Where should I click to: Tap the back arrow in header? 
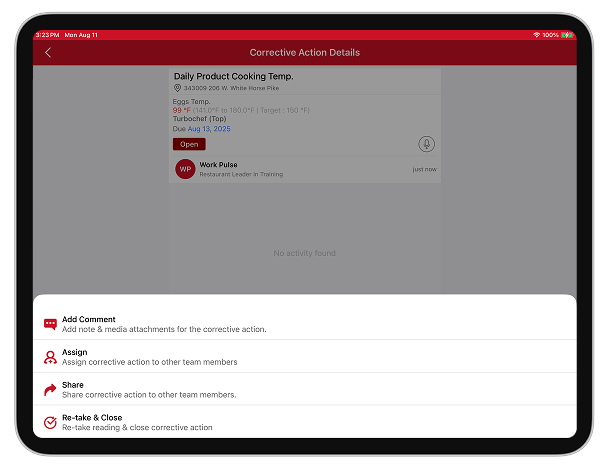[48, 53]
